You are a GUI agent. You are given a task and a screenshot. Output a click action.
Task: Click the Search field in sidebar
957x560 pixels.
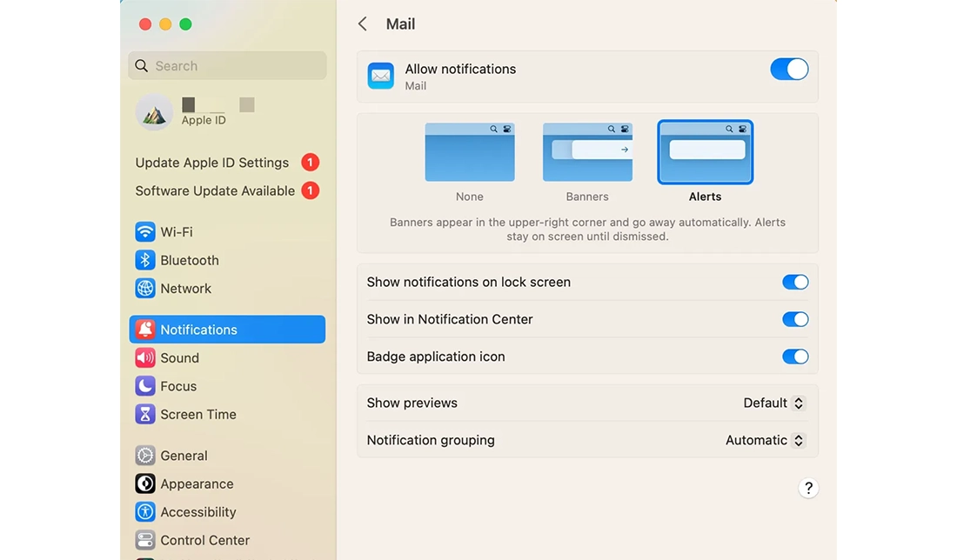(x=228, y=66)
